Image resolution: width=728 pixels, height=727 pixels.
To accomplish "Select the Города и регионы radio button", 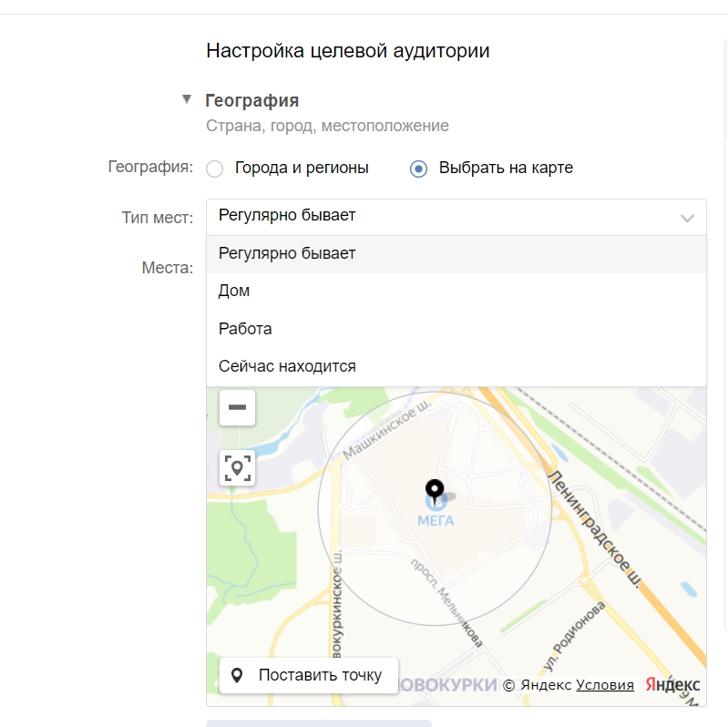I will [215, 169].
